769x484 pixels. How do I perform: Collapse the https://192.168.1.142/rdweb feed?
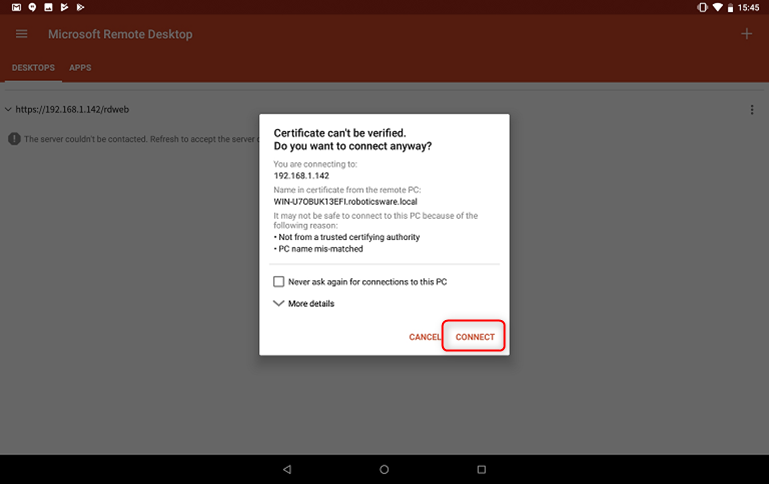pos(8,109)
